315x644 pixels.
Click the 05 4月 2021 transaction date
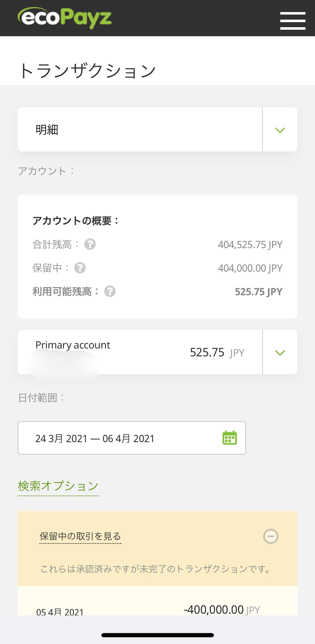click(x=60, y=612)
